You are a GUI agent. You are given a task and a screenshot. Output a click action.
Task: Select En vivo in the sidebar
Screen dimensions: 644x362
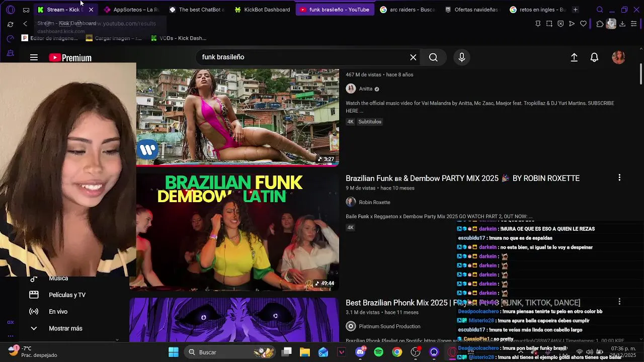(x=58, y=312)
